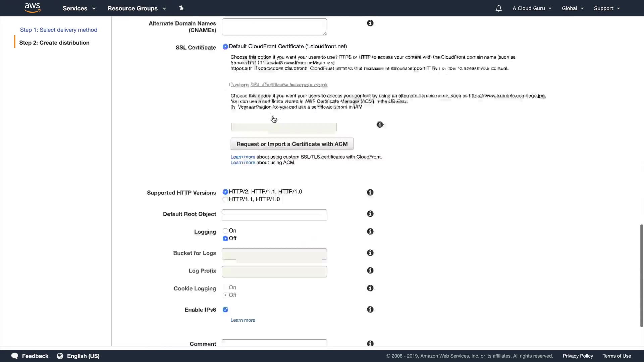Viewport: 644px width, 362px height.
Task: Click info icon next to Alternate Domain Names
Action: 370,23
